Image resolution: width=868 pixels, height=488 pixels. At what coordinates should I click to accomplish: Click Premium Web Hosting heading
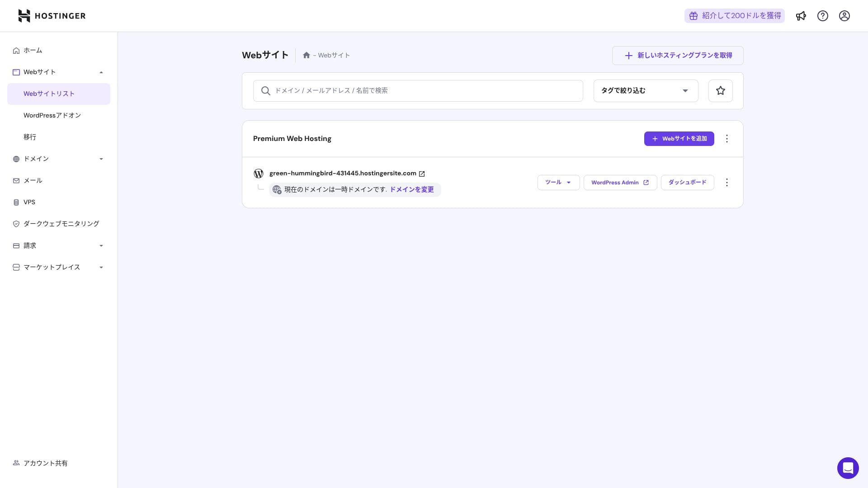pyautogui.click(x=292, y=139)
